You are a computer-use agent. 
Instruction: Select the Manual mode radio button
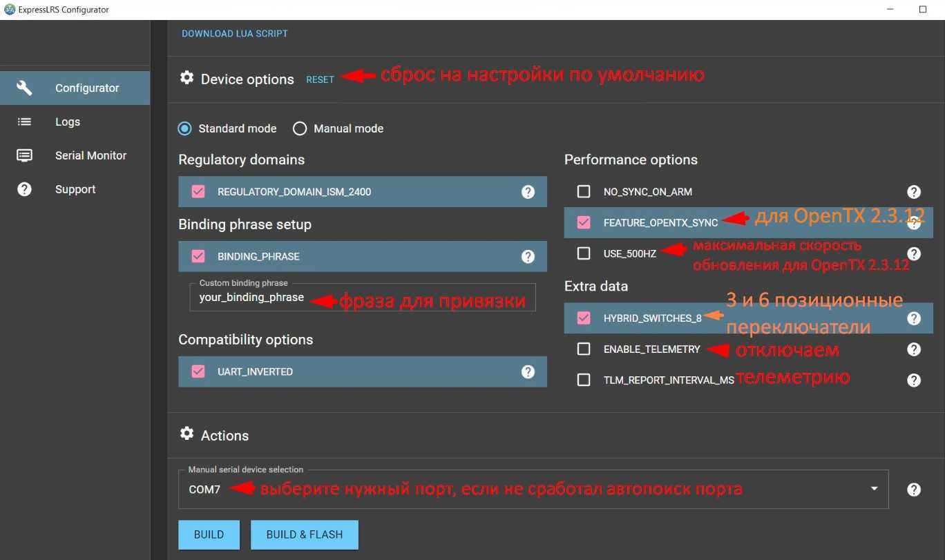[300, 128]
